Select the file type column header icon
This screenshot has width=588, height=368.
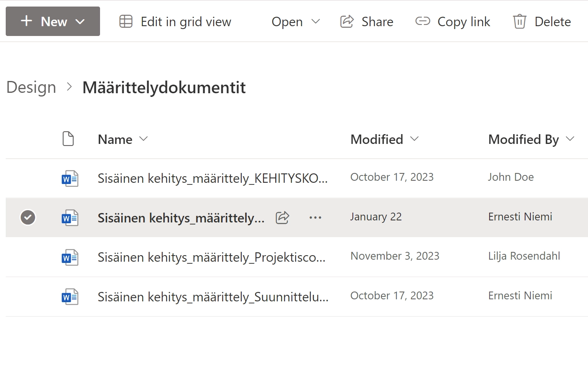pos(68,139)
